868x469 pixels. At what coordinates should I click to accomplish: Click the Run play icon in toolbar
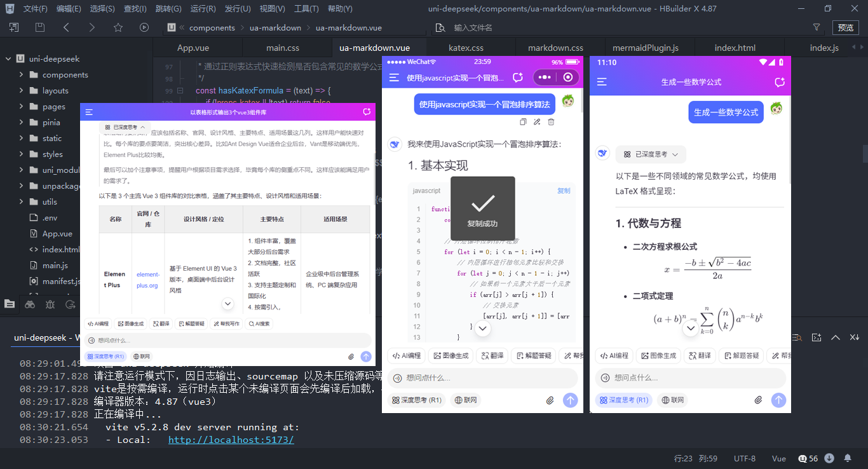click(x=144, y=27)
